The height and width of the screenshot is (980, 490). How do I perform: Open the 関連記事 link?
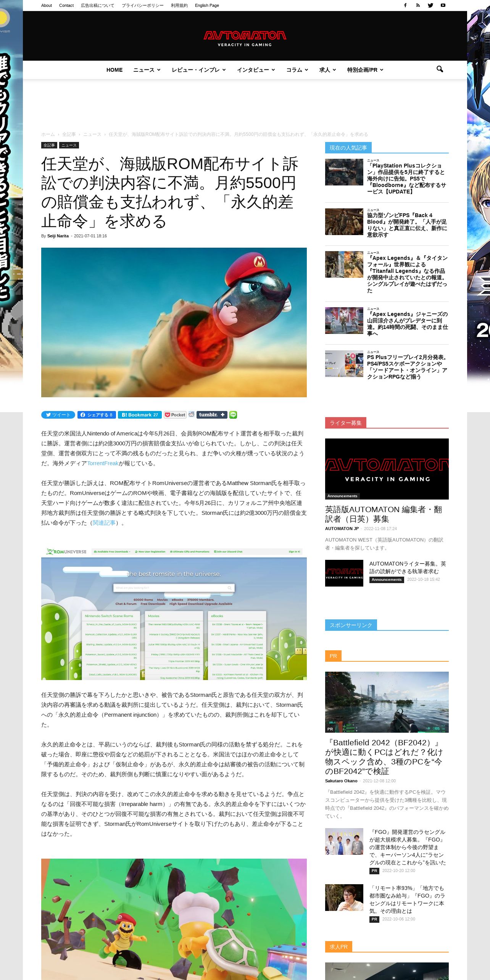pyautogui.click(x=104, y=523)
